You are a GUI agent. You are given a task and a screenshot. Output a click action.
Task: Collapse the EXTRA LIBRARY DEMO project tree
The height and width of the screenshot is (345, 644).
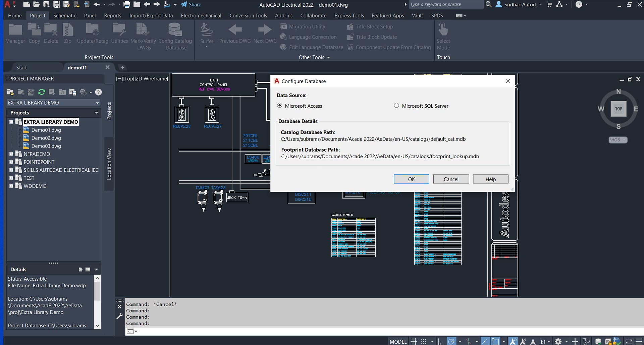tap(11, 122)
